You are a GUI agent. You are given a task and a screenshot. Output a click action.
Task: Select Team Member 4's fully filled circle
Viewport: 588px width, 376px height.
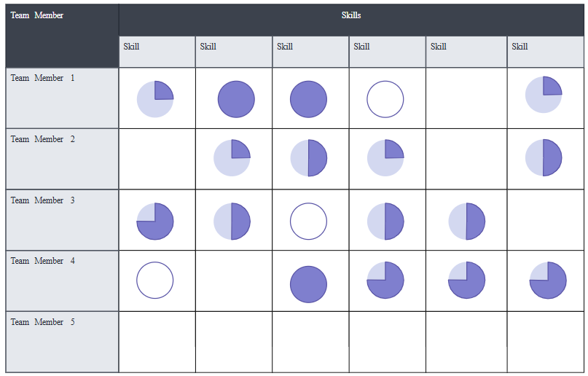pos(308,284)
